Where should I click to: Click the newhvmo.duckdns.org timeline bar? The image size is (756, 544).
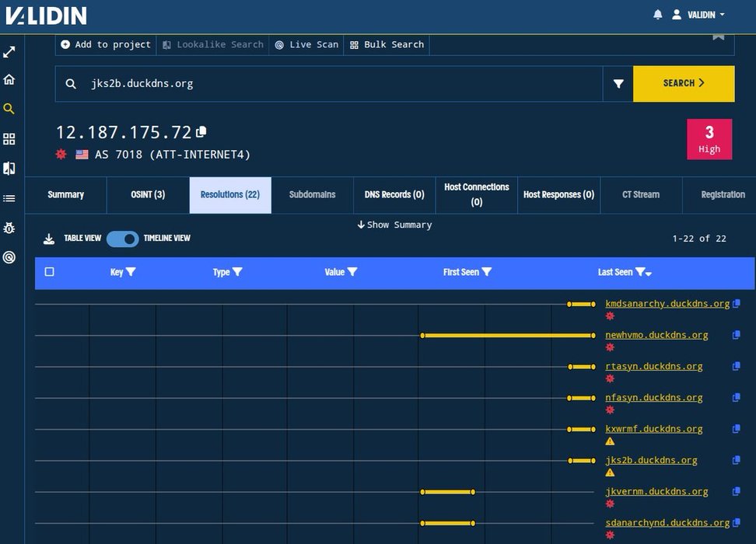[x=508, y=336]
